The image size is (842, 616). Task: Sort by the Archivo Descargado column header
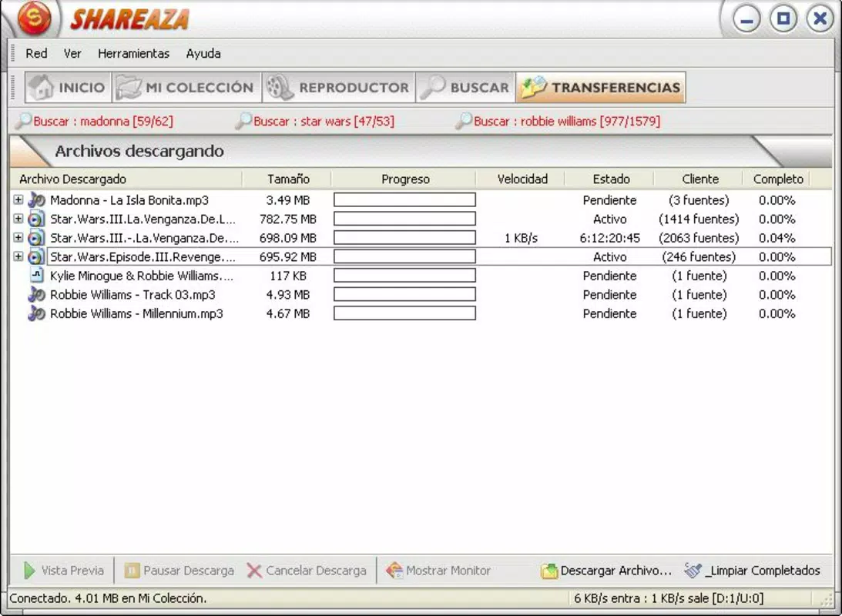coord(126,179)
